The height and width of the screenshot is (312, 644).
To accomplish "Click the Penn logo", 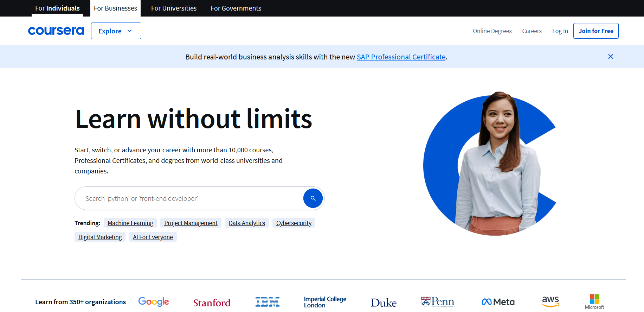I will tap(438, 302).
